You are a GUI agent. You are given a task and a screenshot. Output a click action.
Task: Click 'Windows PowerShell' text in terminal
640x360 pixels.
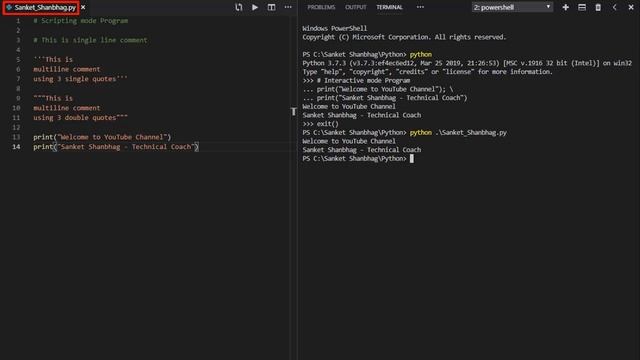335,28
